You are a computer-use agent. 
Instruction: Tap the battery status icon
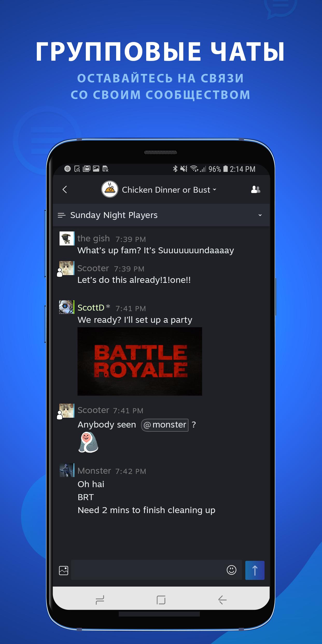pos(225,169)
